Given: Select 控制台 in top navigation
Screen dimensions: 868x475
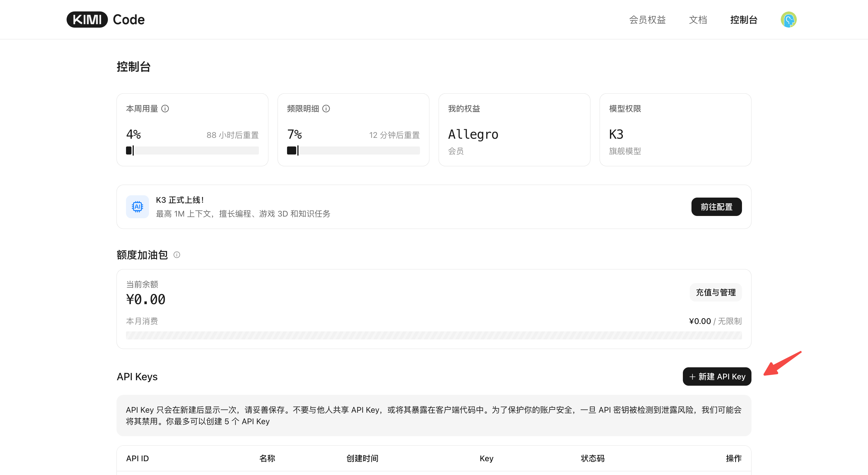Looking at the screenshot, I should (744, 20).
